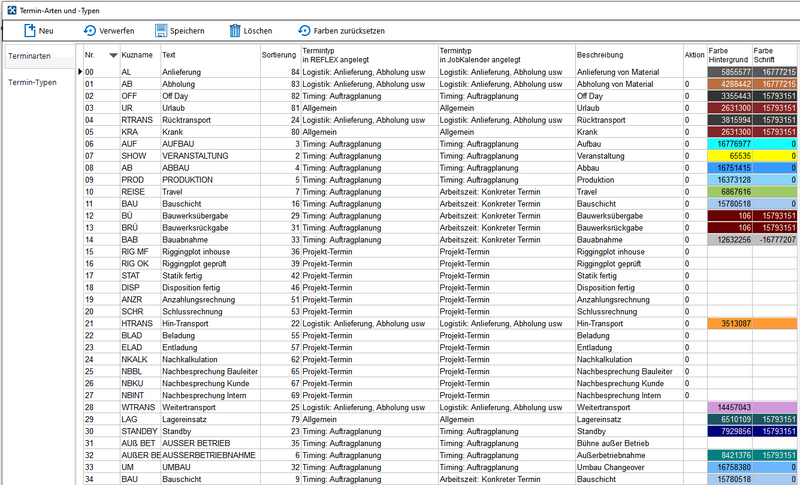Select the 'UMBAU' text cell
Image resolution: width=800 pixels, height=485 pixels.
pyautogui.click(x=211, y=468)
